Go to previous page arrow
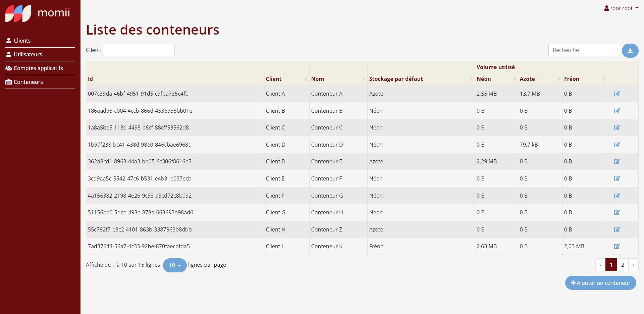 click(600, 265)
